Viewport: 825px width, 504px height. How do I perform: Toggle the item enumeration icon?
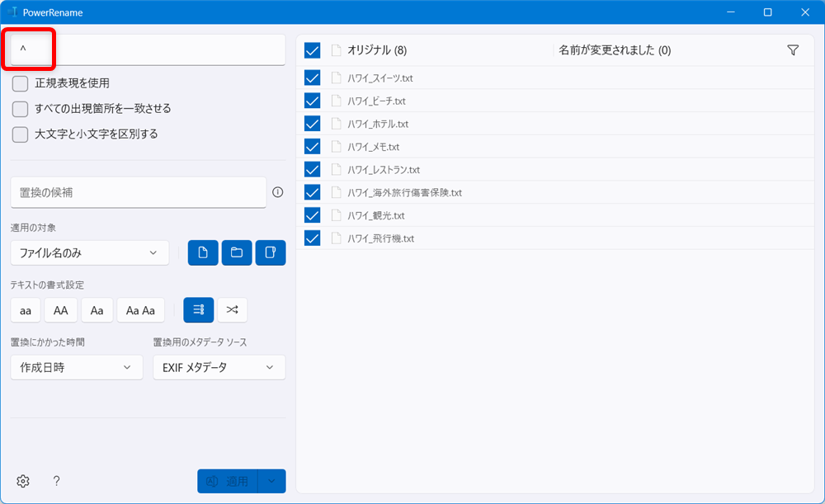click(198, 309)
